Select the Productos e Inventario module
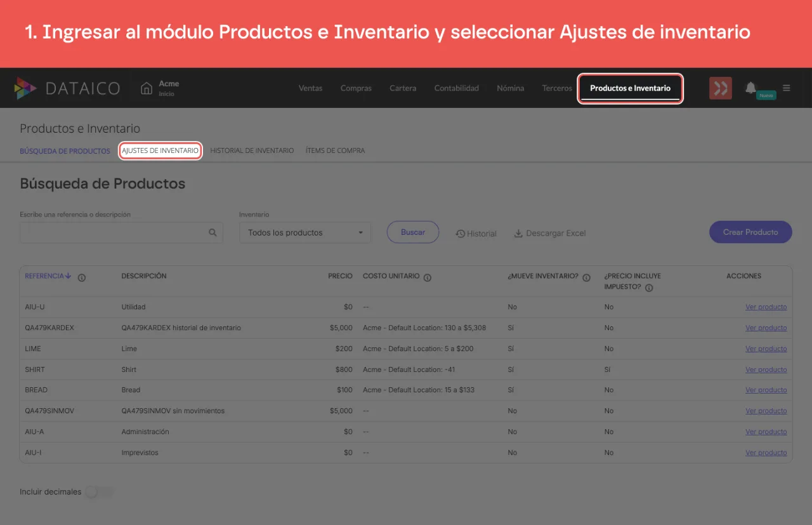The height and width of the screenshot is (525, 812). point(630,88)
